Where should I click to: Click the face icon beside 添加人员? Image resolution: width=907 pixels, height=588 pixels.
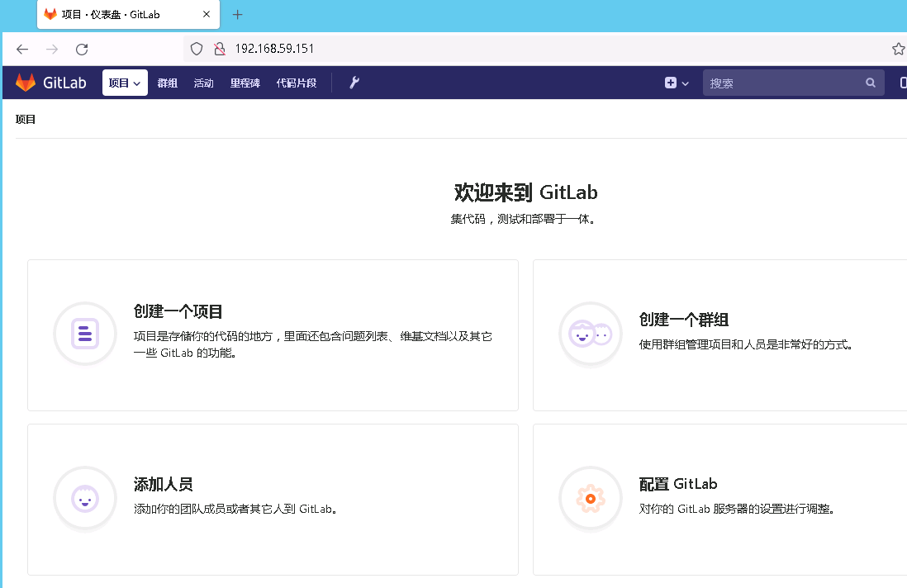(85, 498)
